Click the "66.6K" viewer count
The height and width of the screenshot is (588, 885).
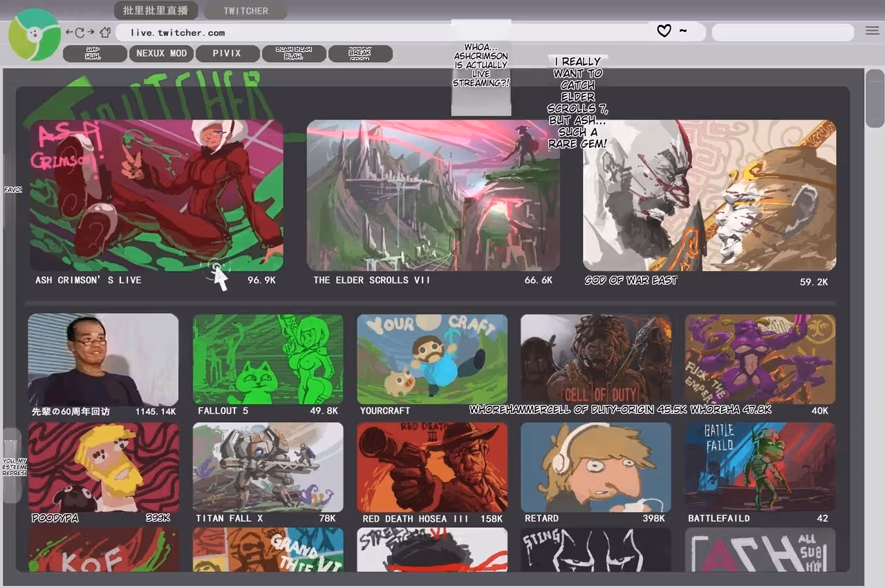[539, 280]
